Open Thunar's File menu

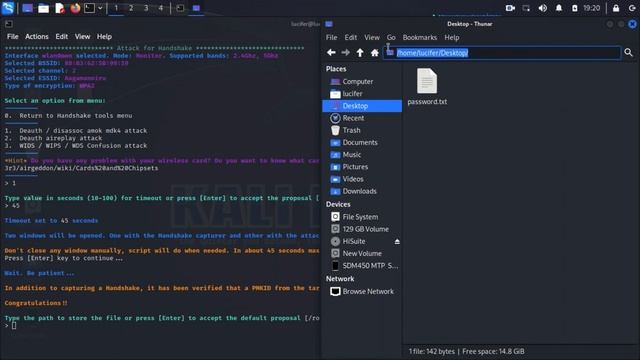[331, 38]
